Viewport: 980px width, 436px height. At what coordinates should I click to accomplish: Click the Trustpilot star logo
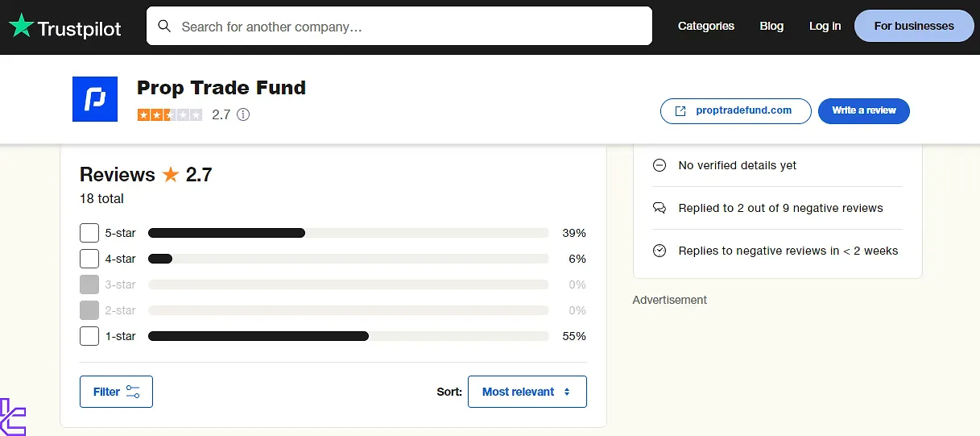coord(21,26)
